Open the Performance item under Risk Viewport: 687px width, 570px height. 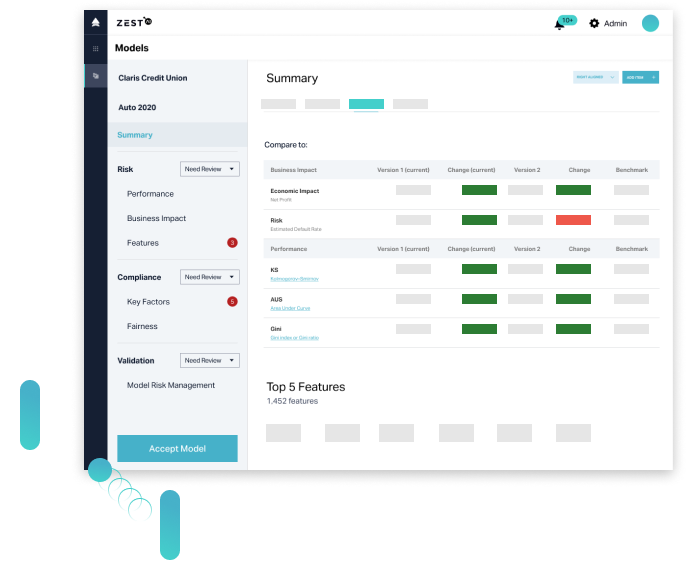click(x=150, y=194)
